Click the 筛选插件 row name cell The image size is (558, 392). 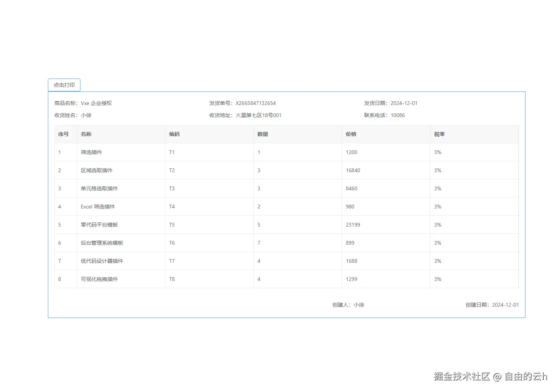(91, 152)
